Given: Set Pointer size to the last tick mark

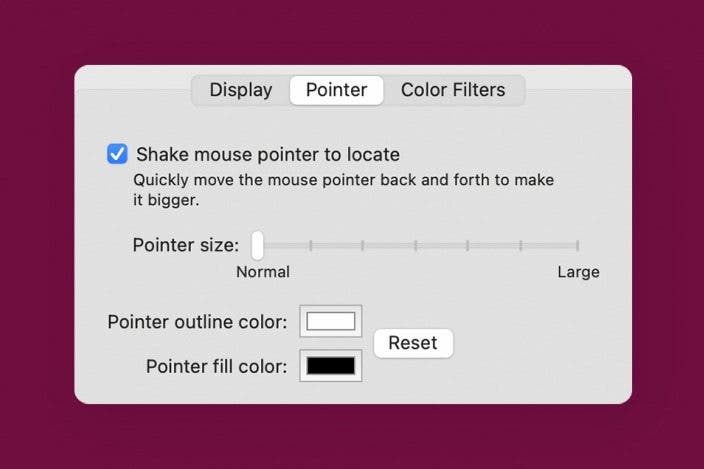Looking at the screenshot, I should click(x=578, y=245).
